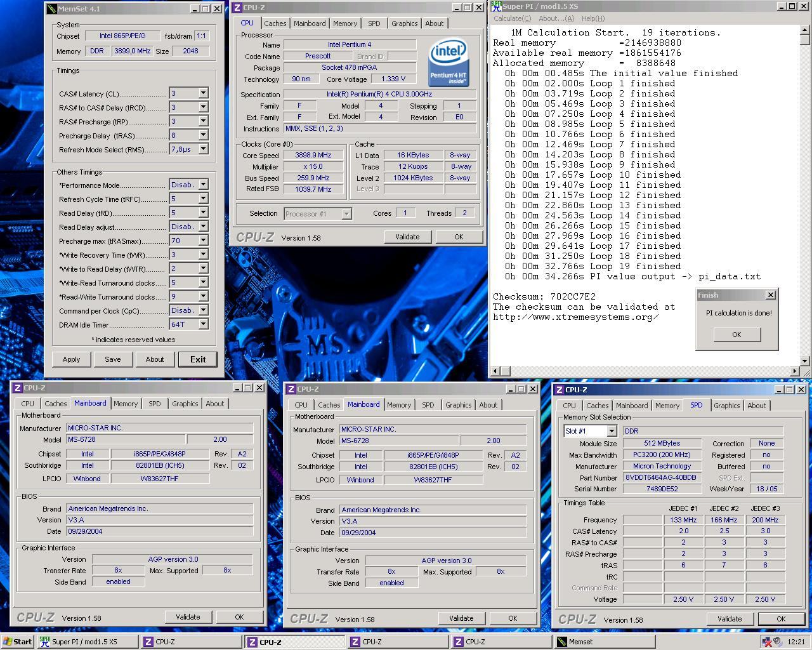
Task: Open the Start menu
Action: (x=17, y=642)
